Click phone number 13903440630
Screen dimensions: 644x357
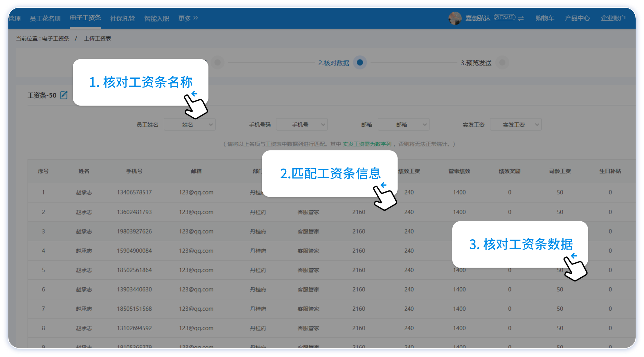coord(134,289)
